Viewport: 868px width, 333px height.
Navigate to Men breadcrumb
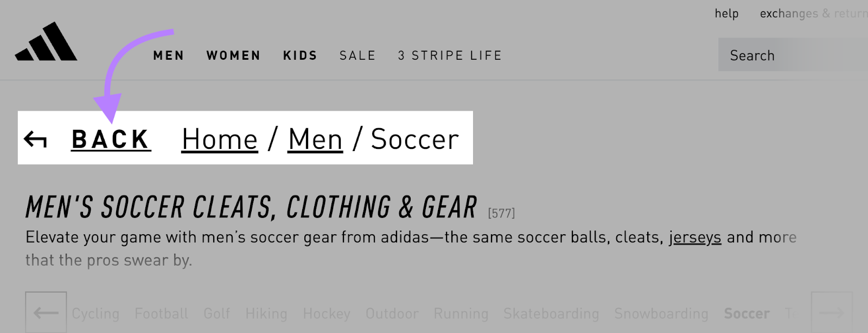coord(315,140)
